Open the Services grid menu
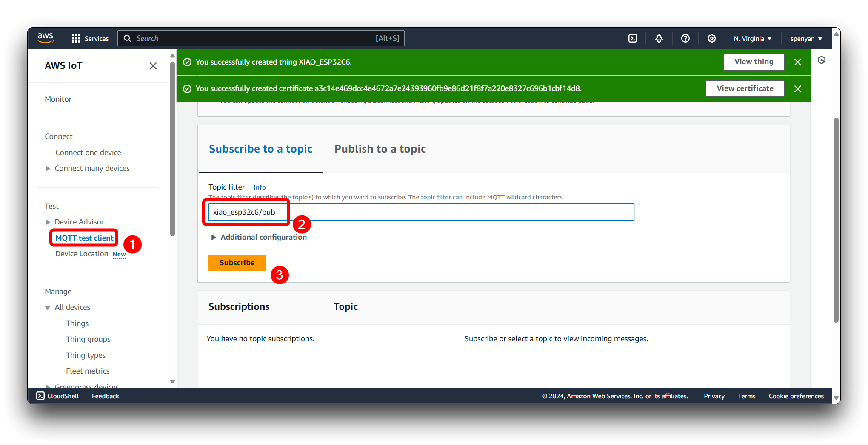 point(90,38)
